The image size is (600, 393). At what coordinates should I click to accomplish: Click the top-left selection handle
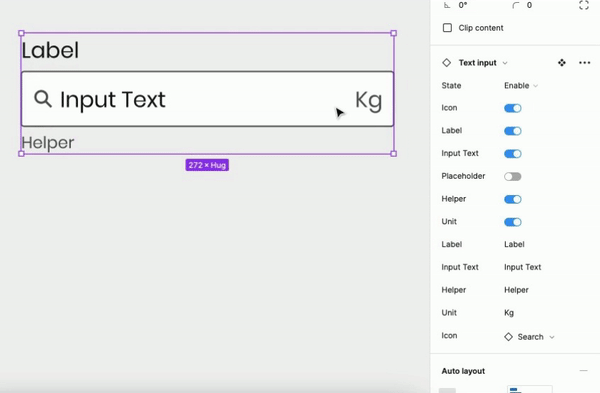tap(21, 33)
